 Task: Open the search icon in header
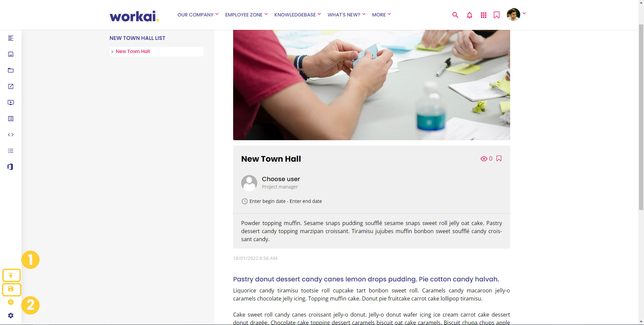[x=455, y=15]
